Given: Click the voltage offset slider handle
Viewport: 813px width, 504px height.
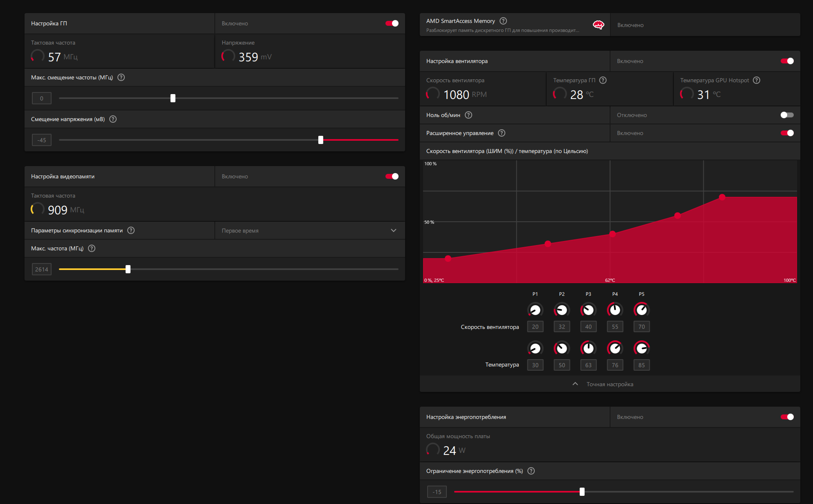Looking at the screenshot, I should [x=321, y=140].
